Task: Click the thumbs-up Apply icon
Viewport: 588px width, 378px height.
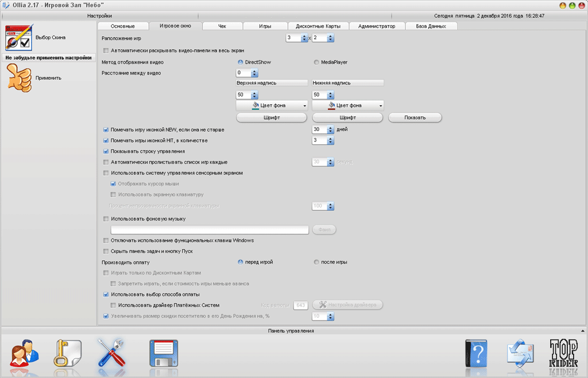Action: click(x=19, y=78)
